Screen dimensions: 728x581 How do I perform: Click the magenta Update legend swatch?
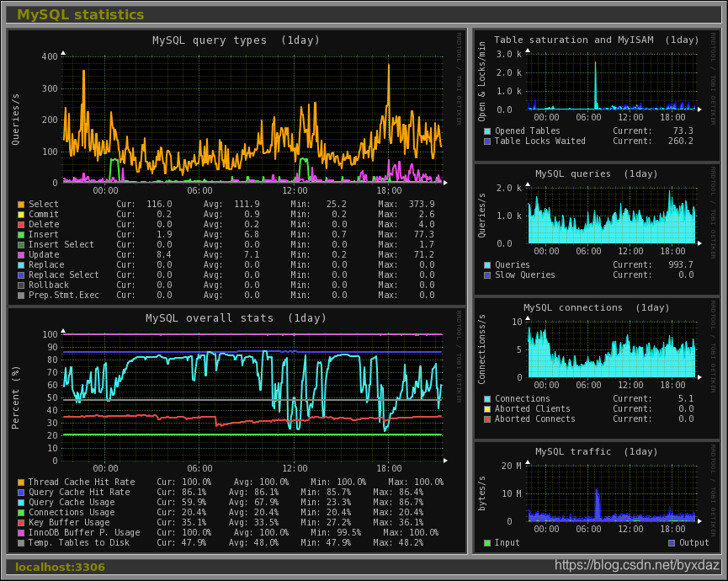click(21, 255)
